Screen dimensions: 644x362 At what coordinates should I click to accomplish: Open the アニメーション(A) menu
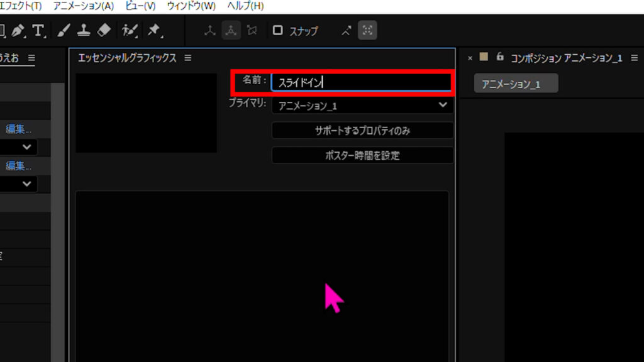pyautogui.click(x=84, y=6)
